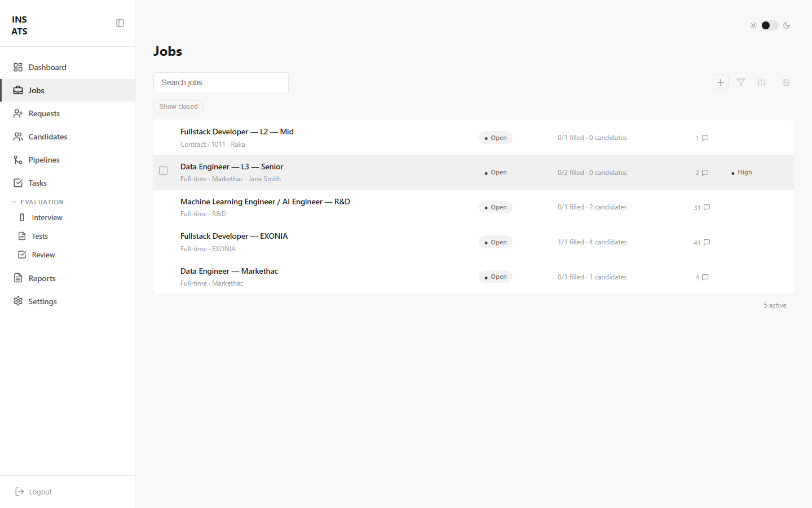Screen dimensions: 812x508
Task: Click 'Full-time · R&D' subtitle
Action: coord(203,214)
